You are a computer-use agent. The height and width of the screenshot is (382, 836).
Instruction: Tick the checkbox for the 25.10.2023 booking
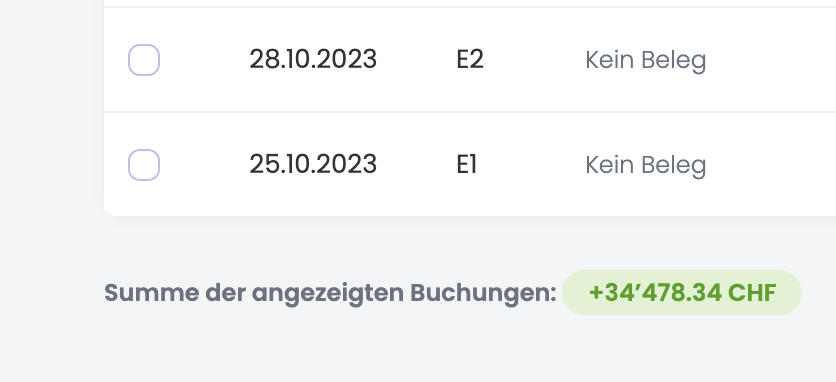144,165
